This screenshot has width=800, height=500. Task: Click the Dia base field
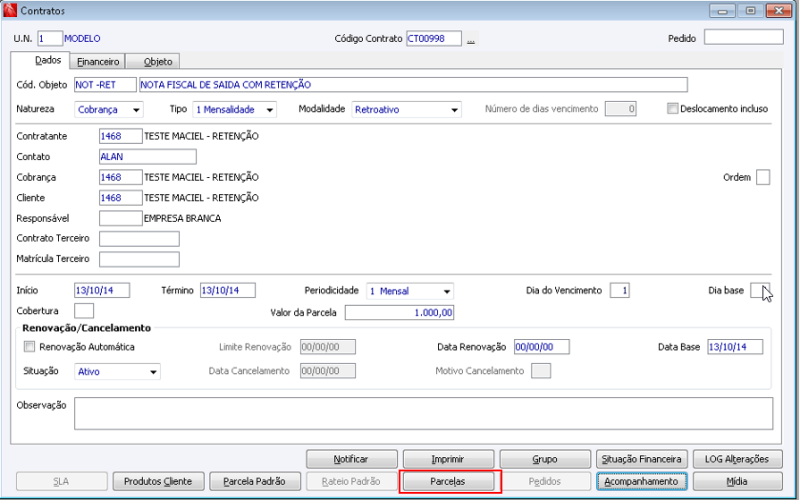coord(760,291)
